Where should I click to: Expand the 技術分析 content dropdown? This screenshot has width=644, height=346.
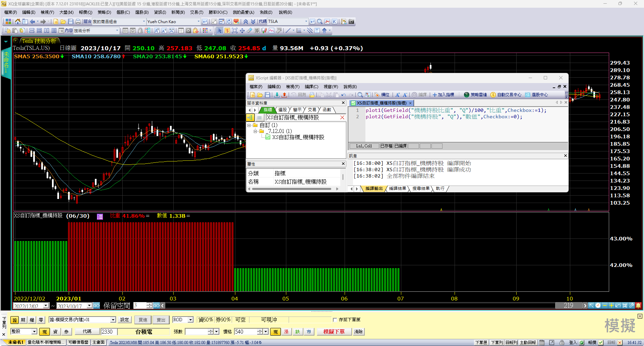[117, 30]
